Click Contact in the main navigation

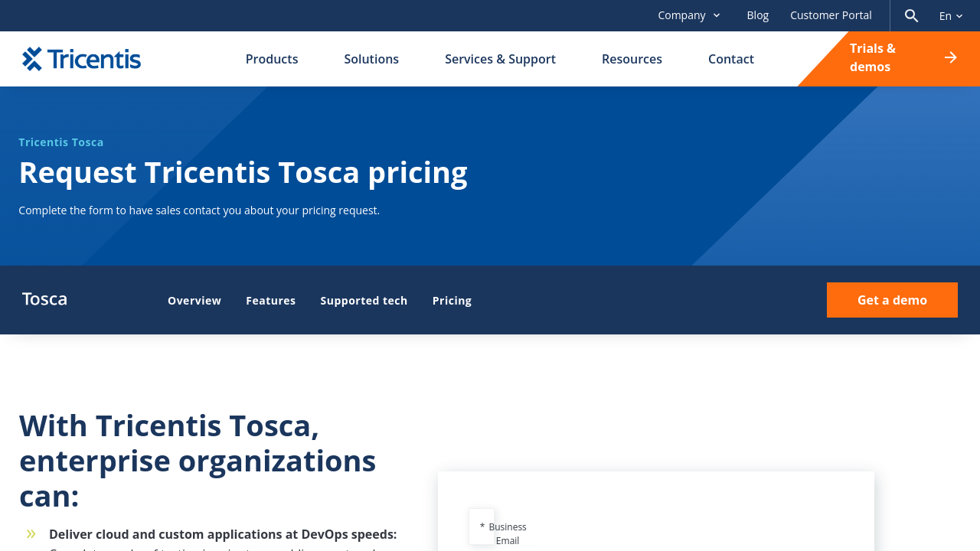731,59
